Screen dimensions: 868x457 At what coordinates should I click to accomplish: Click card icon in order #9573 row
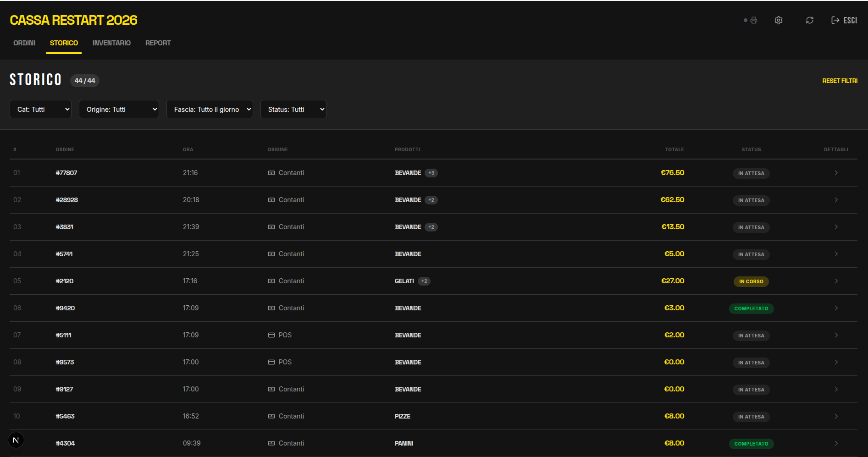click(271, 362)
